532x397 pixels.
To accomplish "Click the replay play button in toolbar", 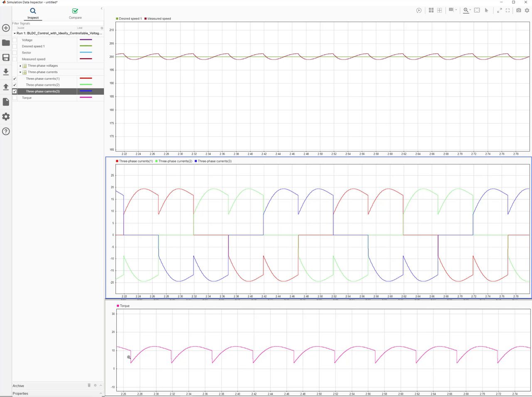I will 419,10.
